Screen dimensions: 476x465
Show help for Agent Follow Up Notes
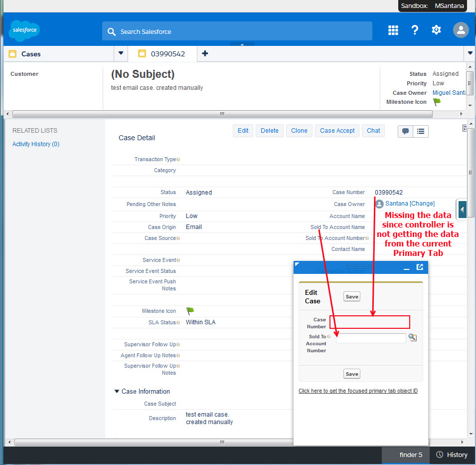[178, 356]
